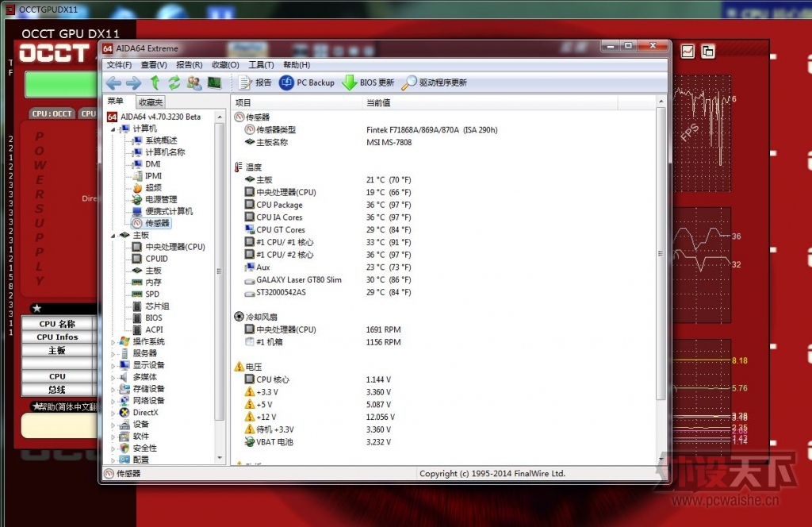The height and width of the screenshot is (527, 812).
Task: Open the IPMI tree item
Action: click(x=153, y=176)
